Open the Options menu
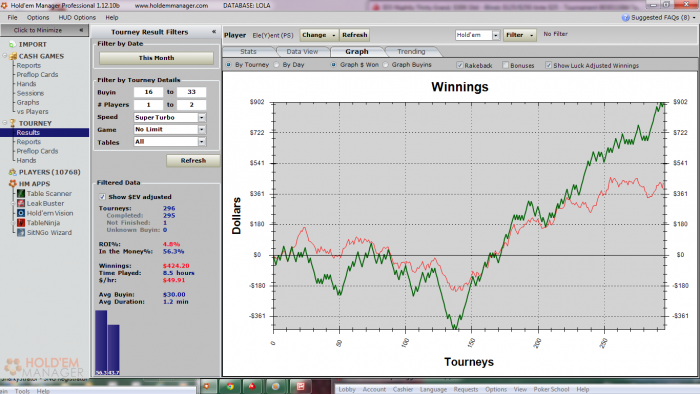Viewport: 700px width, 394px height. [38, 17]
